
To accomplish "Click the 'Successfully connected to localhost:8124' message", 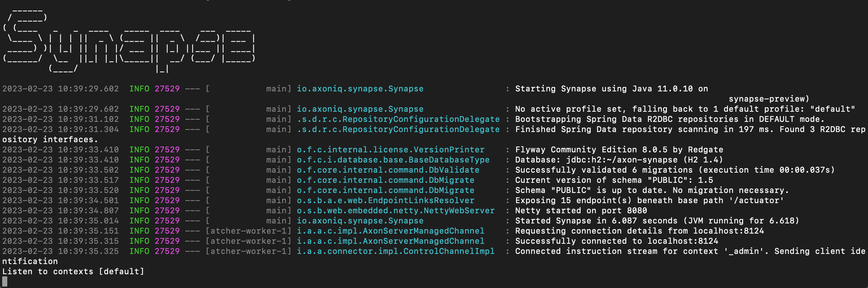I will click(x=617, y=241).
